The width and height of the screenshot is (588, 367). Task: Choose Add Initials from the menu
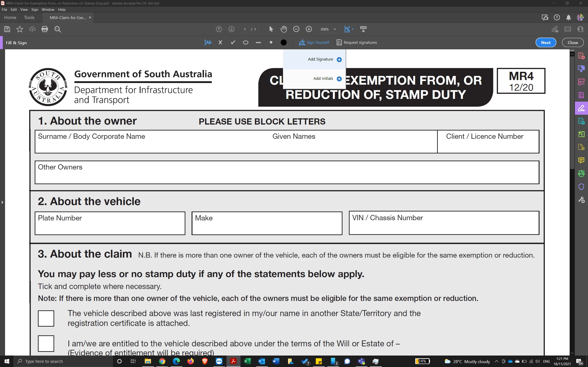pos(323,79)
